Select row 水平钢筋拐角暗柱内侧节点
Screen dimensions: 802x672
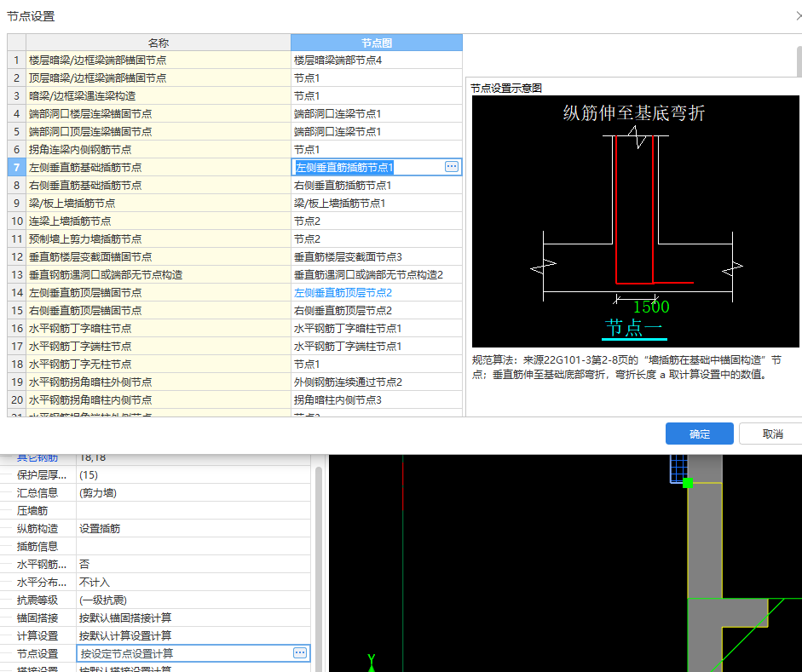(x=158, y=400)
